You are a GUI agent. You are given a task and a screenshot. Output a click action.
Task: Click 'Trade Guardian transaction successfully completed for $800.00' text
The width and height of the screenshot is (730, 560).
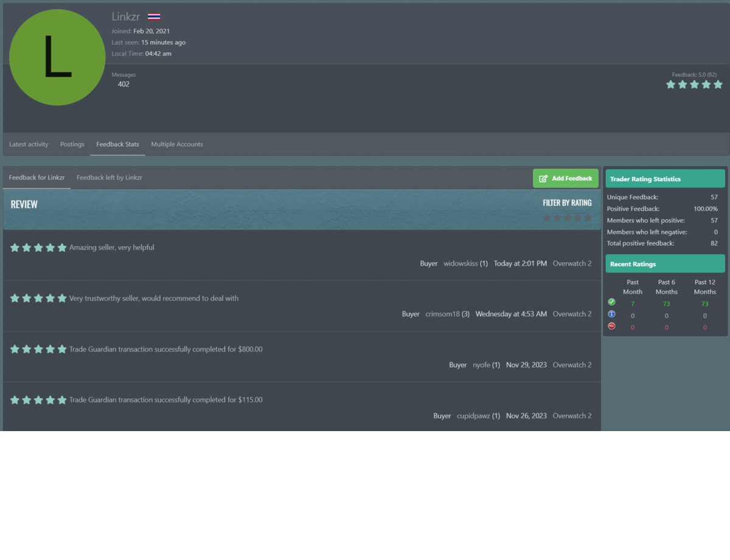166,349
